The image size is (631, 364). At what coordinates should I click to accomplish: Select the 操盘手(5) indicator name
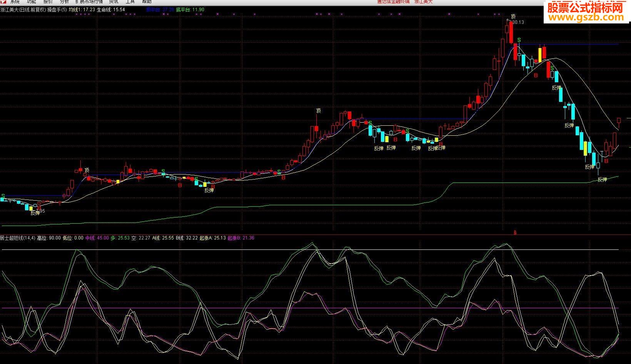(x=57, y=10)
